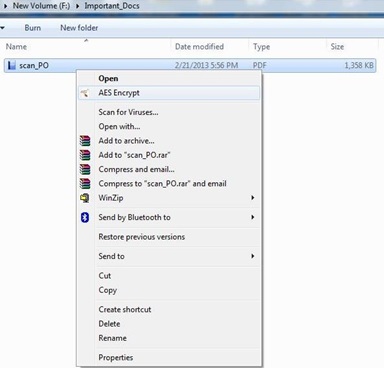Select Create shortcut

[x=168, y=310]
